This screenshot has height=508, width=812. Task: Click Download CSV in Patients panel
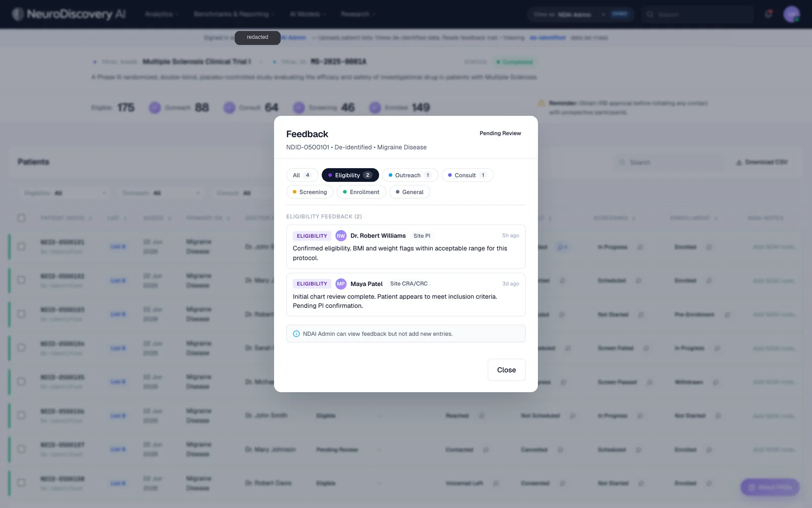[762, 162]
